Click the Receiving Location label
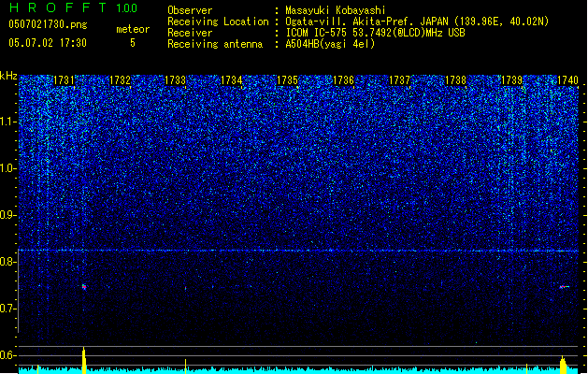Screen dimensions: 588x374 click(x=218, y=22)
